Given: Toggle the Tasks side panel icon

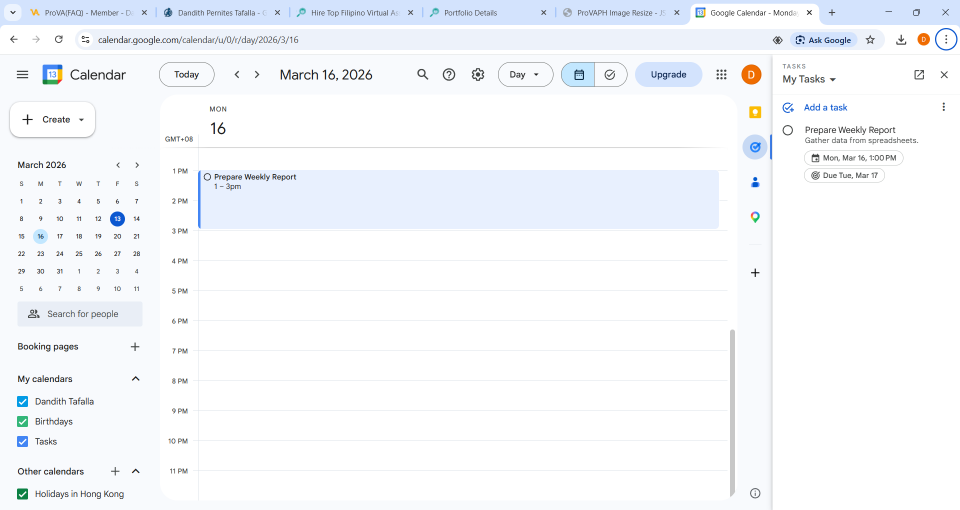Looking at the screenshot, I should coord(755,148).
